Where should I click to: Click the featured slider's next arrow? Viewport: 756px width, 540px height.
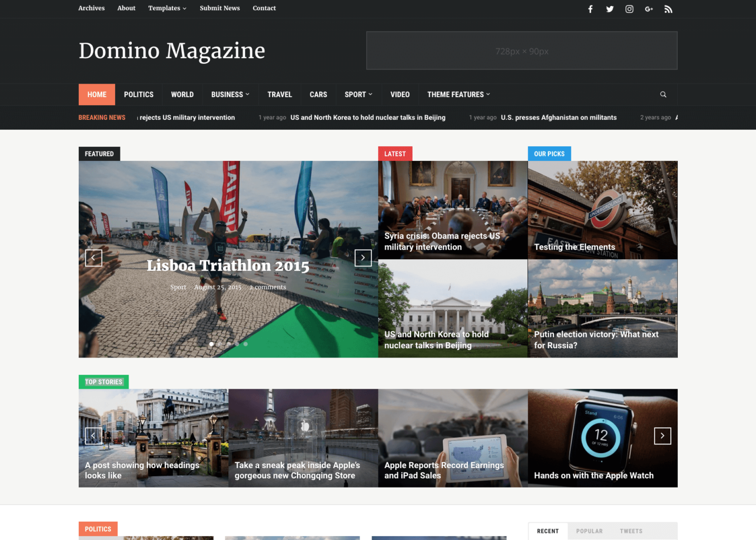pyautogui.click(x=363, y=258)
